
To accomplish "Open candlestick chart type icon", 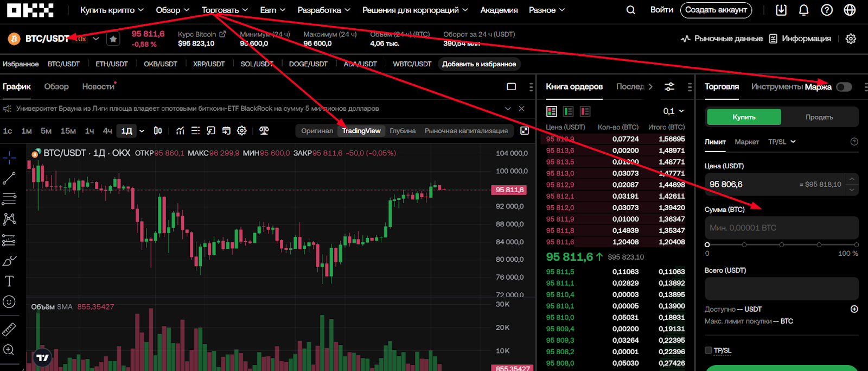I will pos(158,131).
